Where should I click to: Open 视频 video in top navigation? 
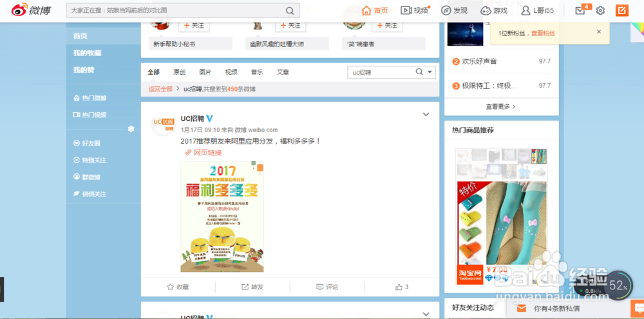[x=414, y=11]
